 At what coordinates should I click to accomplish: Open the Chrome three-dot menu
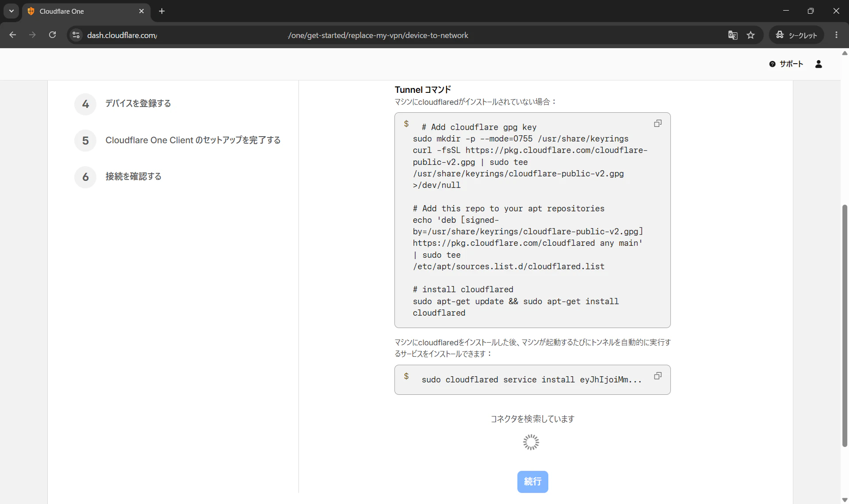click(836, 35)
